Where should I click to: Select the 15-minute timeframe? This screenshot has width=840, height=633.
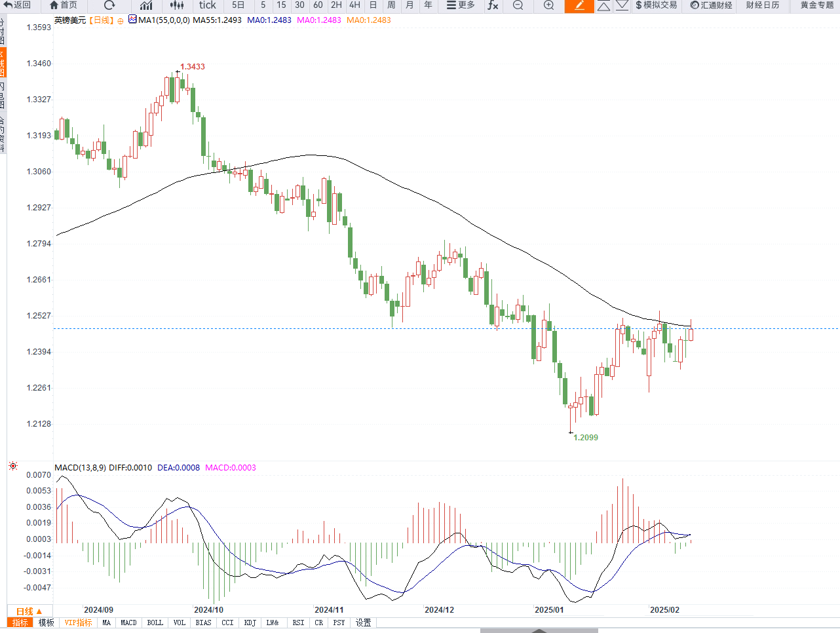(x=281, y=5)
